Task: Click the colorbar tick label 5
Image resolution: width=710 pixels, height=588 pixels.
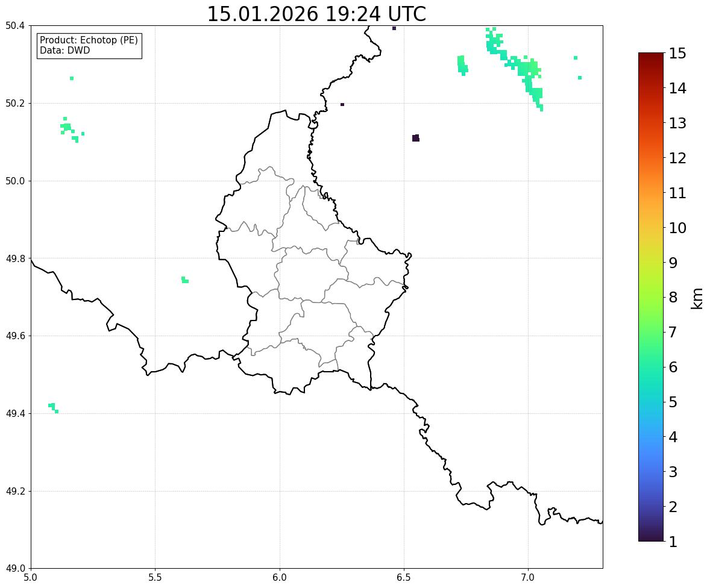Action: tap(673, 402)
